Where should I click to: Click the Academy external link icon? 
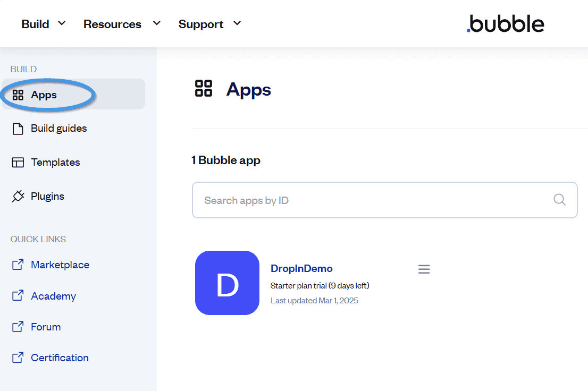18,295
